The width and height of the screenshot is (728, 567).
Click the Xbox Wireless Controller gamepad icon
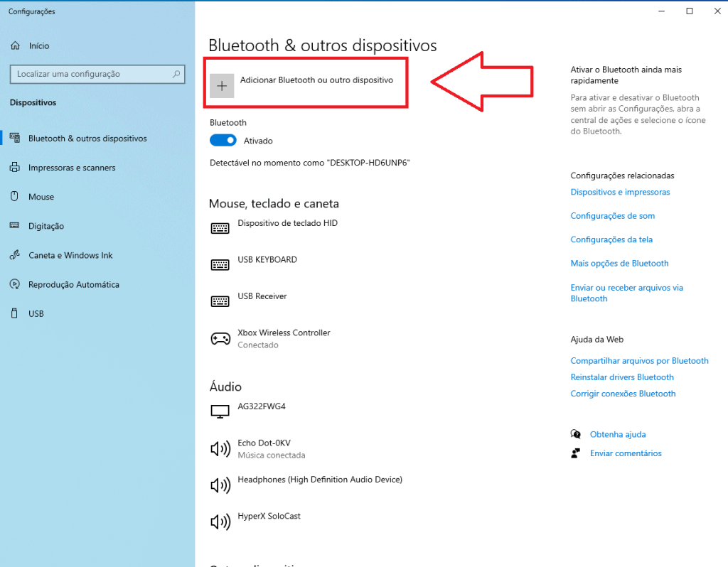click(221, 338)
